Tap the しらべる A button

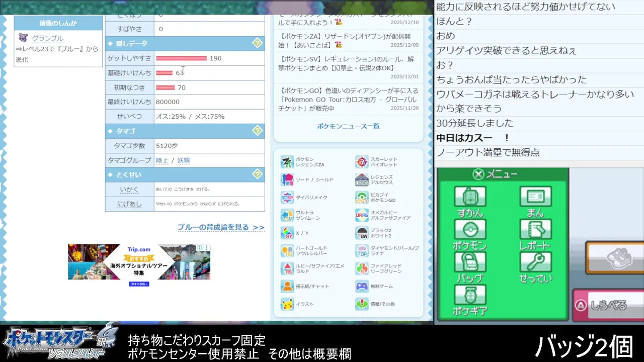(609, 305)
